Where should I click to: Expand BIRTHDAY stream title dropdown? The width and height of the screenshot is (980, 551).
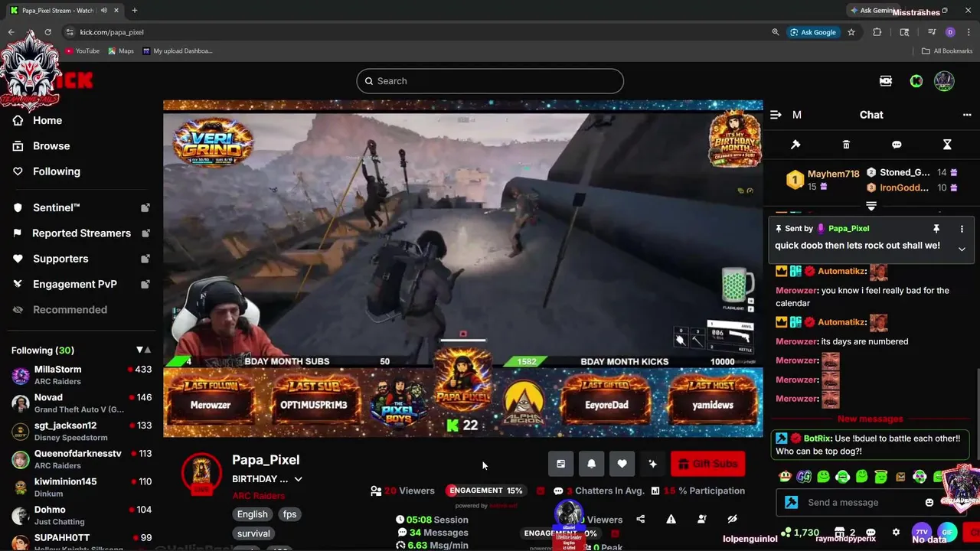(x=298, y=479)
